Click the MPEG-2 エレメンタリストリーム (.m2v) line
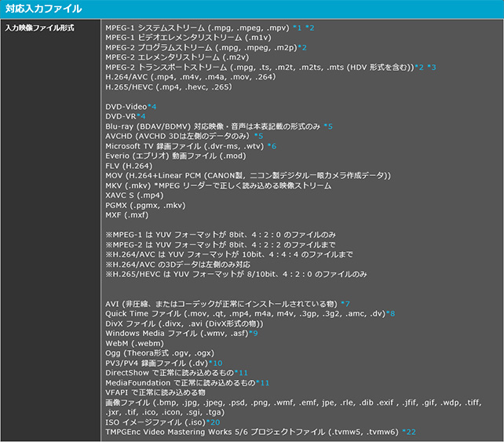Screen dimensions: 504x442 point(177,57)
